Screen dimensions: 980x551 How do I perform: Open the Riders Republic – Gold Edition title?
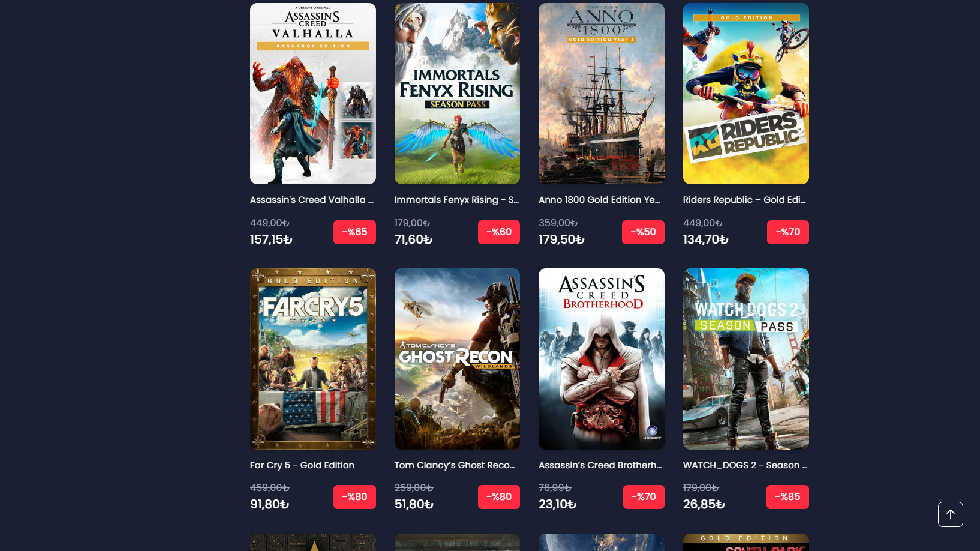click(x=744, y=200)
